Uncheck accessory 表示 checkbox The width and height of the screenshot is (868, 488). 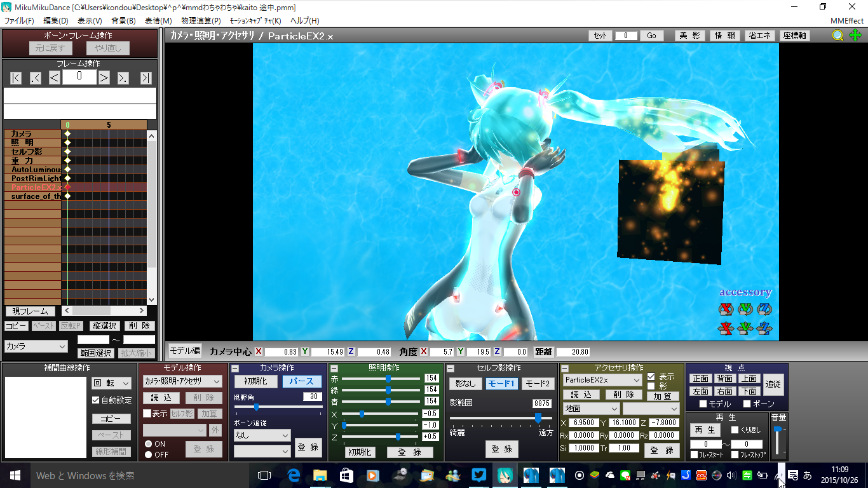pos(651,376)
